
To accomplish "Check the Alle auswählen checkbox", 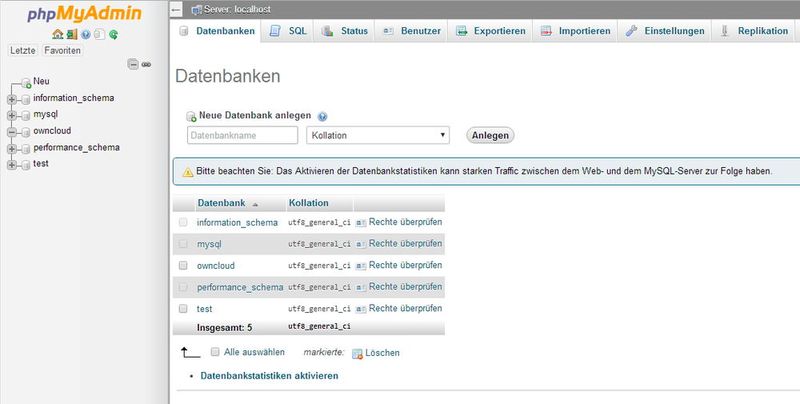I will pyautogui.click(x=215, y=352).
